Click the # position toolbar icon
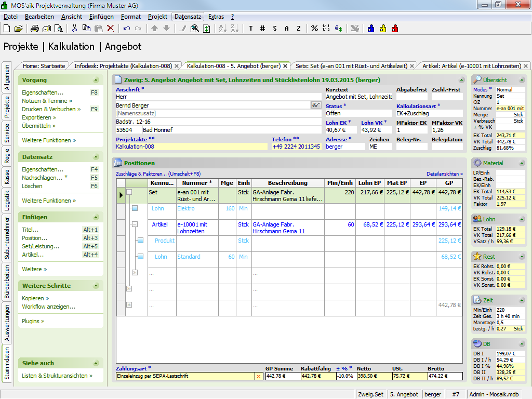Viewport: 532px width, 399px height. (262, 29)
